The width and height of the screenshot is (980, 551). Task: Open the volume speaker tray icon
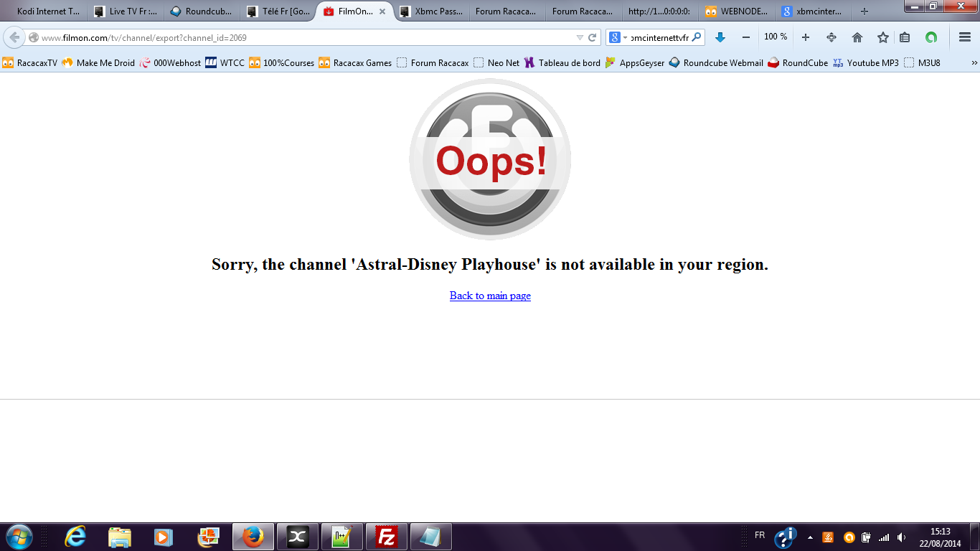point(902,537)
